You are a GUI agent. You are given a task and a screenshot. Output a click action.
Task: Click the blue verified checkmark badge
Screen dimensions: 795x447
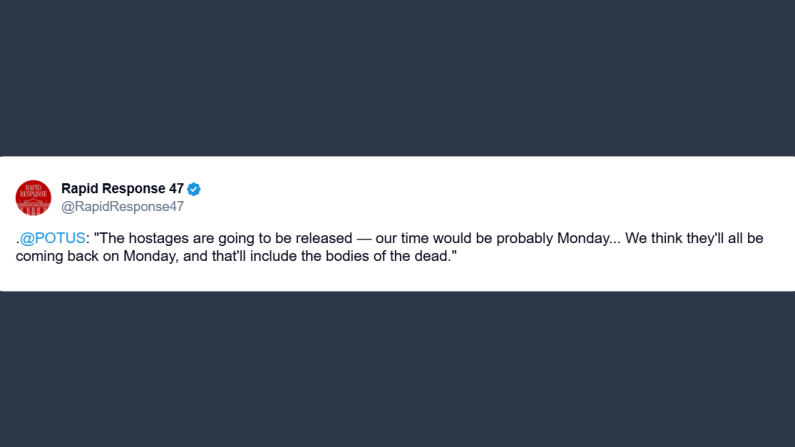194,189
